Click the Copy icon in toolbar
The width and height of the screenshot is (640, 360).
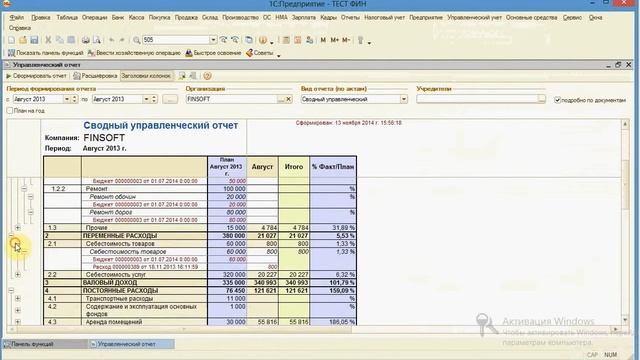click(x=60, y=40)
